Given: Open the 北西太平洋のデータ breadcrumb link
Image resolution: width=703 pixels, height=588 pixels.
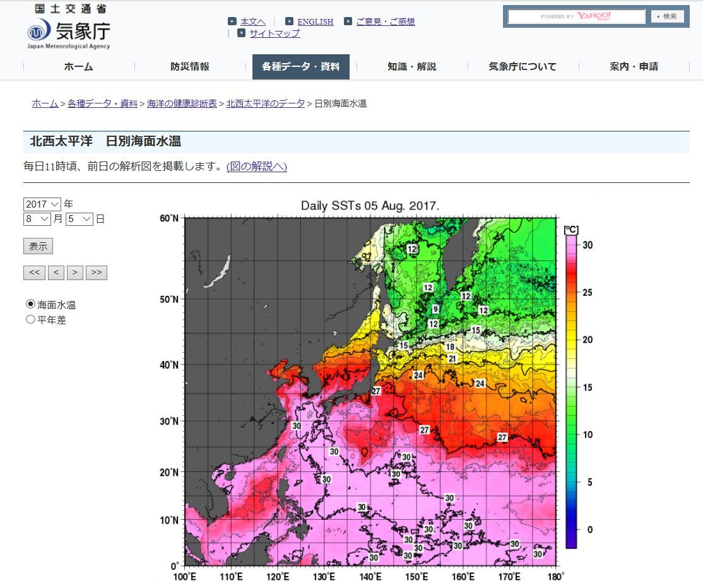Looking at the screenshot, I should [x=266, y=103].
